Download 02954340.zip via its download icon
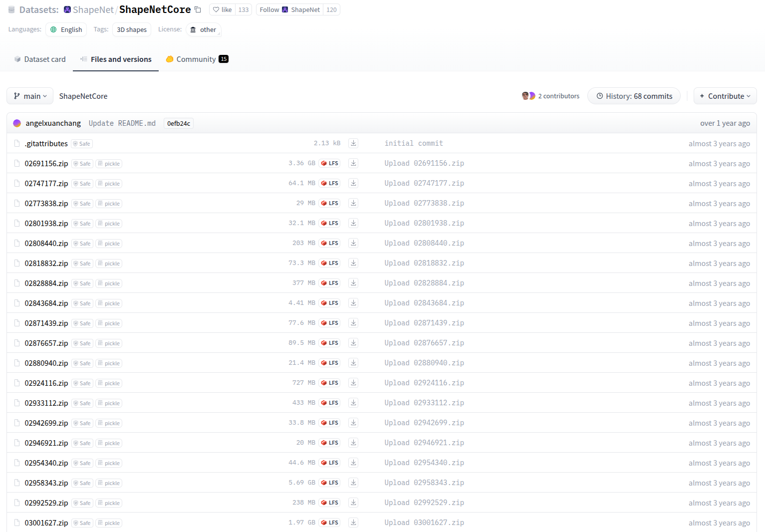The width and height of the screenshot is (765, 532). pos(353,463)
